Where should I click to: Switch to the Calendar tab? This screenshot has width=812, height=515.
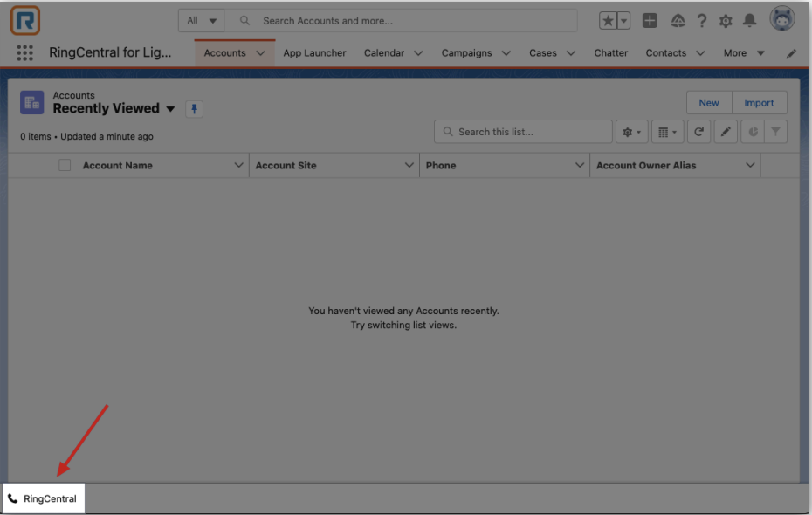383,52
